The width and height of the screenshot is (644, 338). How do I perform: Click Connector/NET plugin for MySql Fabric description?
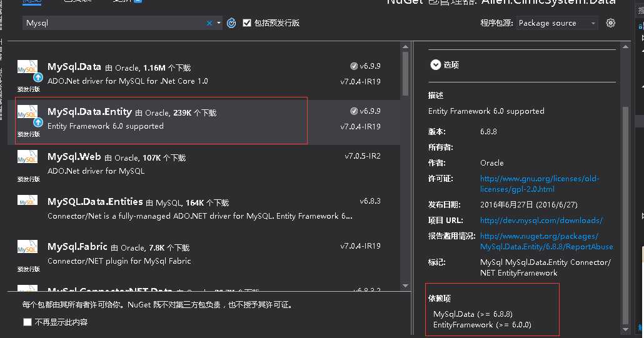point(119,261)
